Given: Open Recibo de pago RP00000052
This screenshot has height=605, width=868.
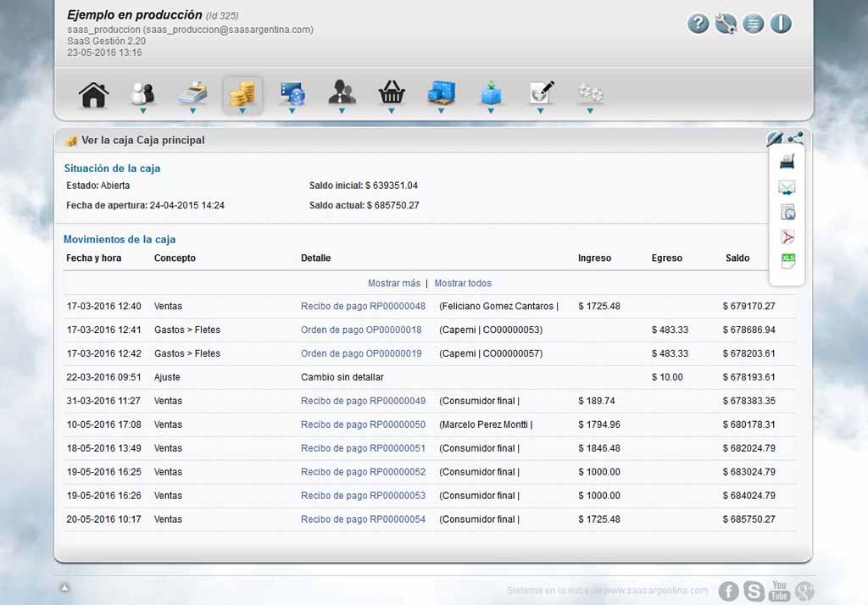Looking at the screenshot, I should point(363,472).
